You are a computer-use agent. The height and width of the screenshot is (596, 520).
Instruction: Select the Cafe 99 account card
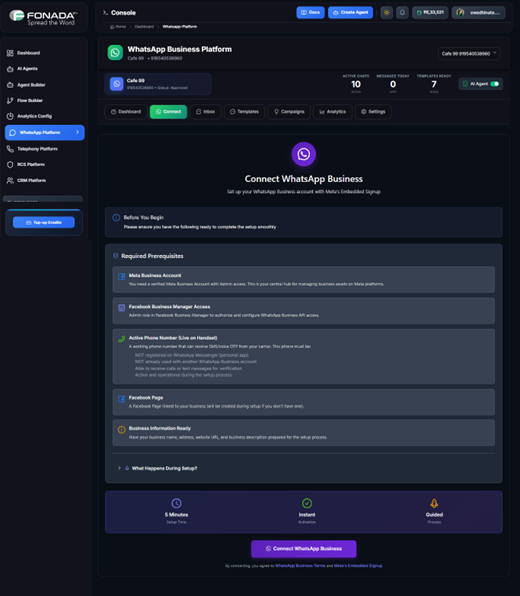158,84
